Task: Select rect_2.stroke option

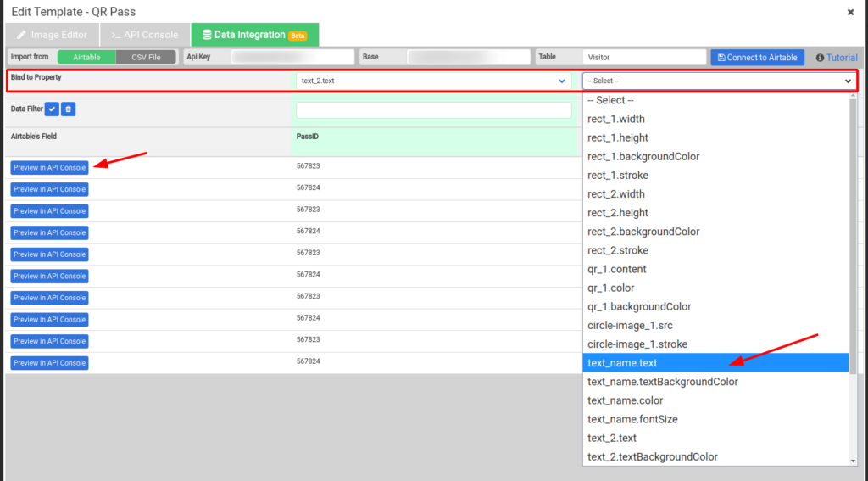Action: point(715,251)
